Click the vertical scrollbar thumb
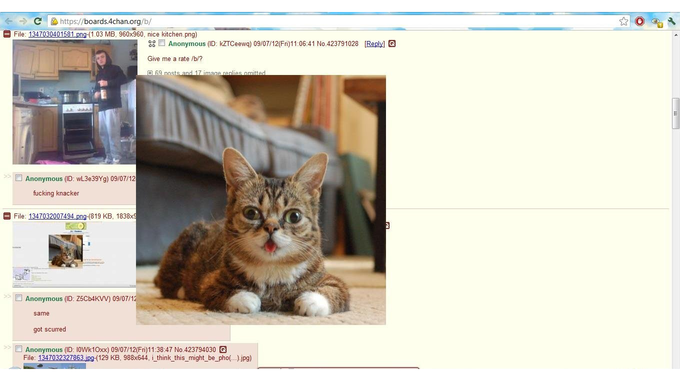This screenshot has height=384, width=680. [675, 114]
